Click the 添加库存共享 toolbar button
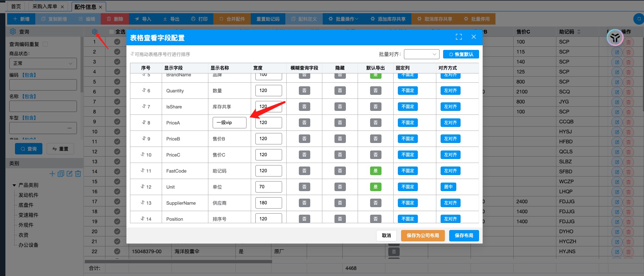The image size is (644, 276). click(388, 19)
